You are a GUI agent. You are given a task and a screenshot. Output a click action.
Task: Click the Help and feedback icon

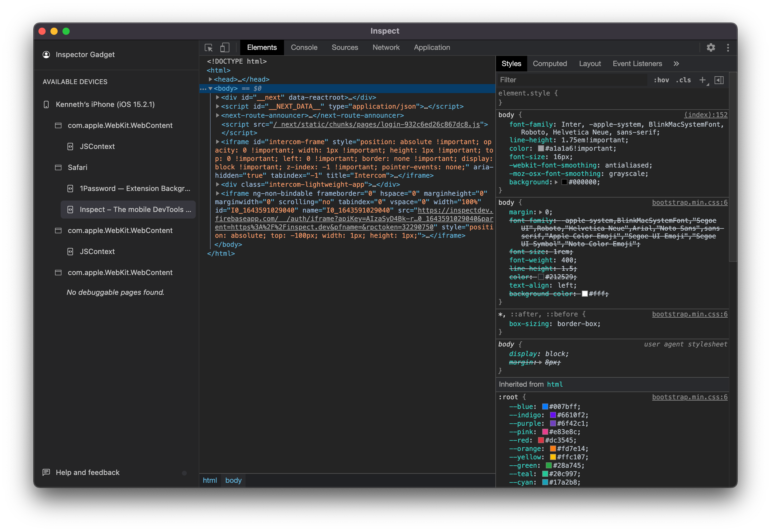[x=46, y=472]
